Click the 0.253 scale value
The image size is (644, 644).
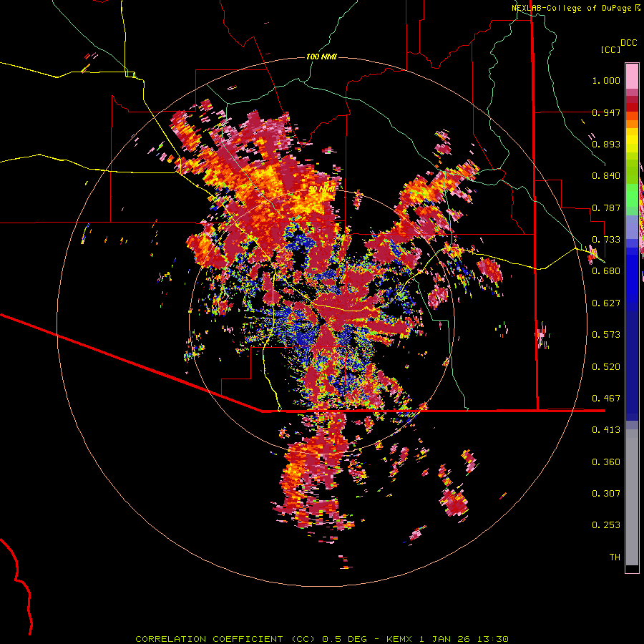[606, 525]
